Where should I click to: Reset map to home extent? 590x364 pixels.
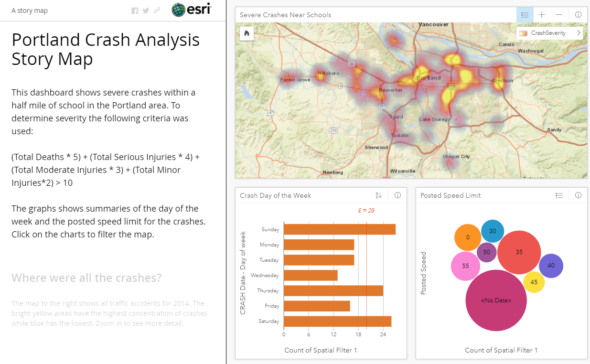tap(247, 33)
